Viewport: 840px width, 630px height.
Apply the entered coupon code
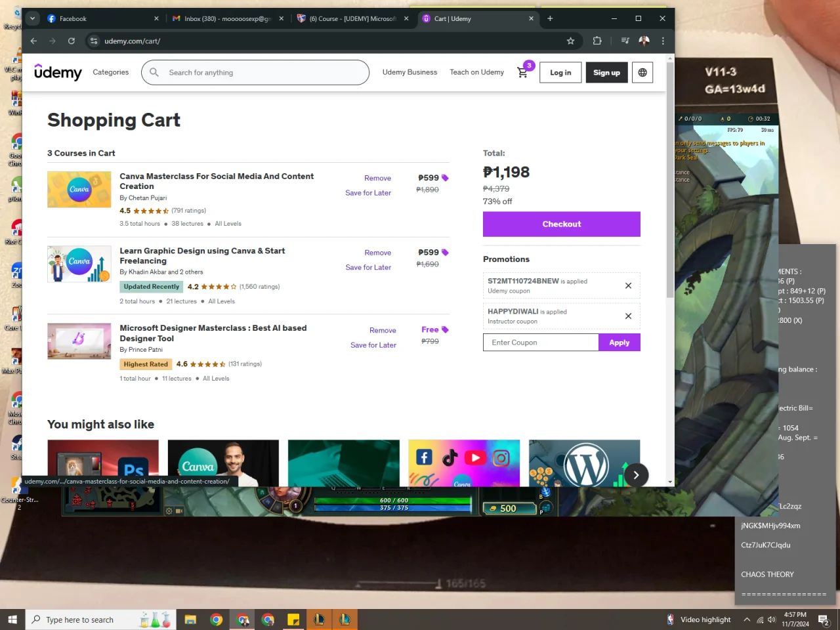(x=619, y=343)
